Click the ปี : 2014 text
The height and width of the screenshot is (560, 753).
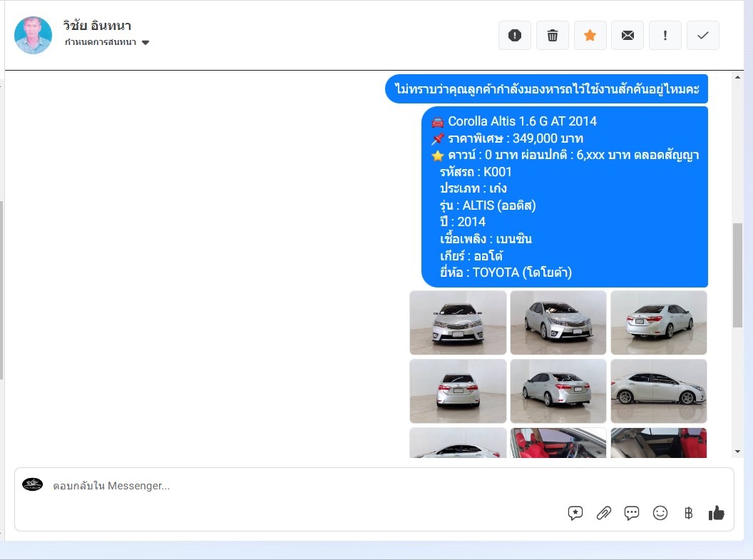[463, 222]
